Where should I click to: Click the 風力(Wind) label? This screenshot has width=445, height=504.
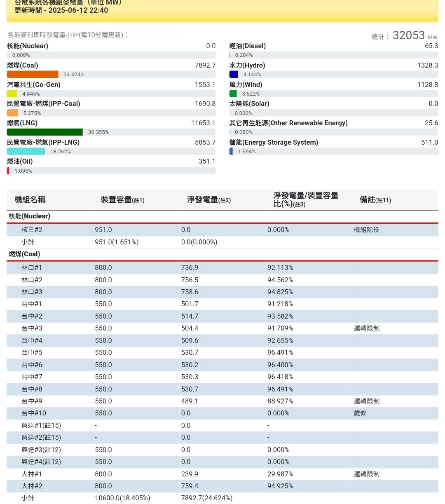click(246, 85)
